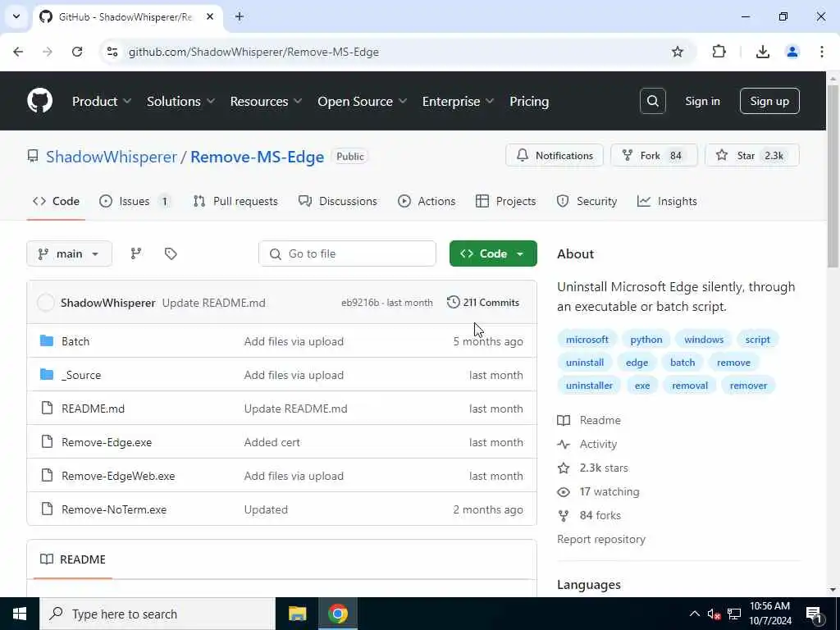Open the ShadowWhisperer owner link
This screenshot has height=630, width=840.
pos(112,157)
